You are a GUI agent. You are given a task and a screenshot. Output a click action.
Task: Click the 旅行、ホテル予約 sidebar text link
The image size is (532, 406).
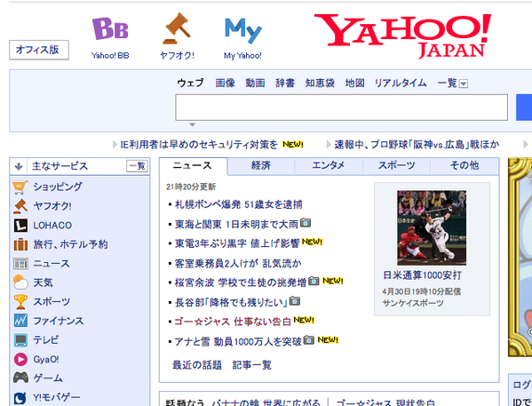[x=70, y=244]
